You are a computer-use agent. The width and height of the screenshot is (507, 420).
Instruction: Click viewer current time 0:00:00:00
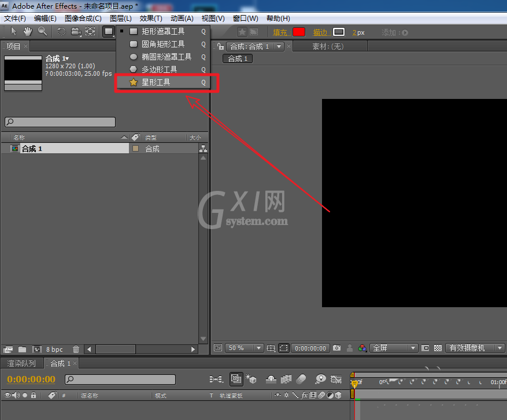click(310, 348)
